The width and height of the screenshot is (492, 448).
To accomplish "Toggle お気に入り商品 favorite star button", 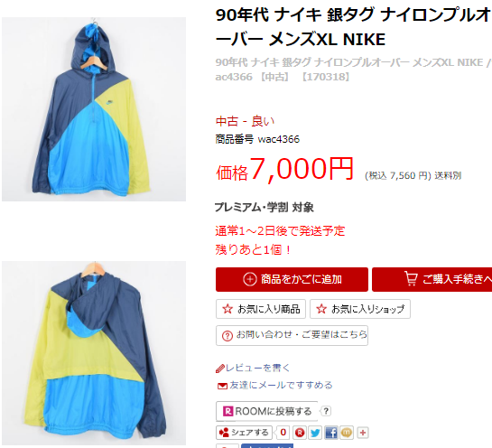I will coord(261,309).
